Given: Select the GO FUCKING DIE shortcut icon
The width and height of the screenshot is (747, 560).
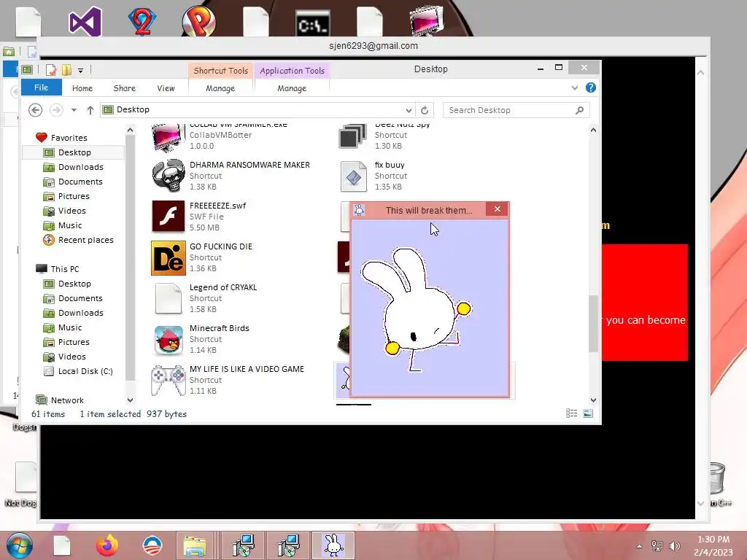Looking at the screenshot, I should [x=169, y=257].
